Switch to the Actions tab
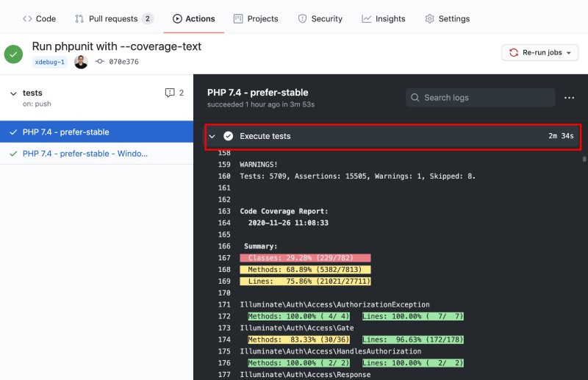 pos(193,19)
